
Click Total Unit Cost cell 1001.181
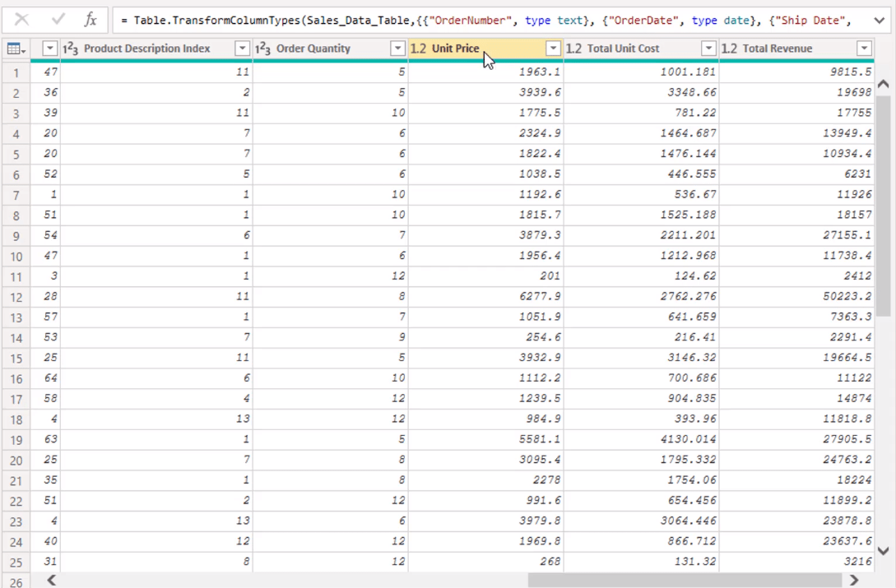pyautogui.click(x=641, y=72)
